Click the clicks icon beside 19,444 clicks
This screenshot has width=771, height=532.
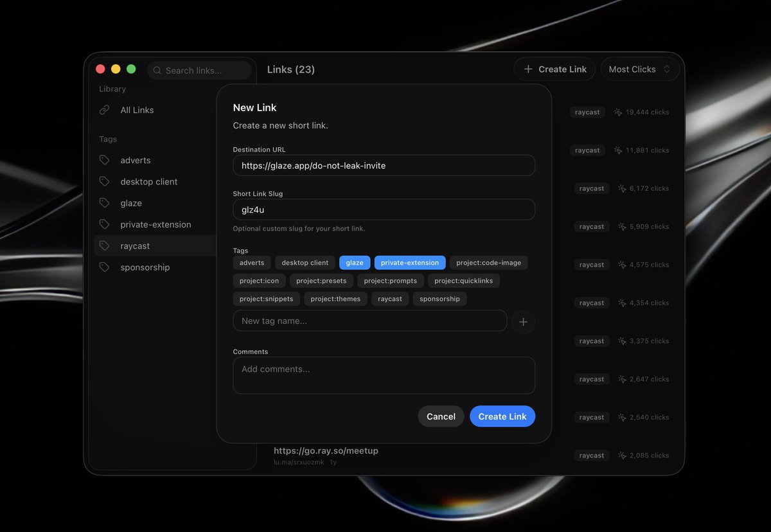[618, 112]
